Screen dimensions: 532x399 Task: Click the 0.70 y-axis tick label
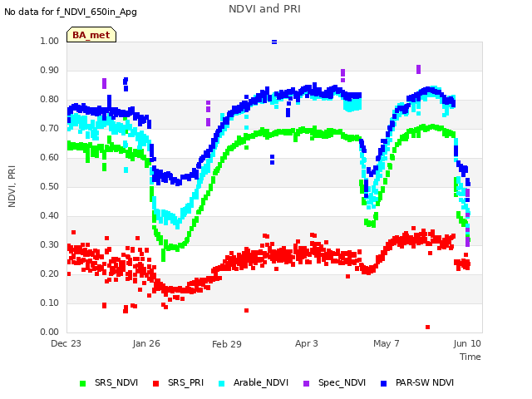pos(50,128)
